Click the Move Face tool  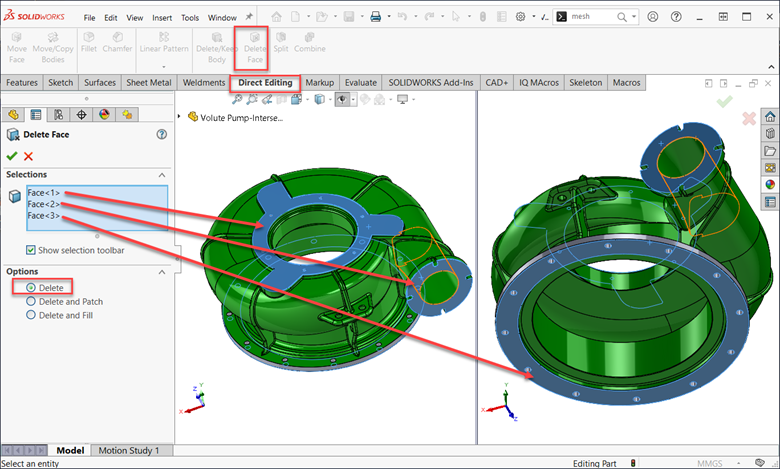coord(16,48)
